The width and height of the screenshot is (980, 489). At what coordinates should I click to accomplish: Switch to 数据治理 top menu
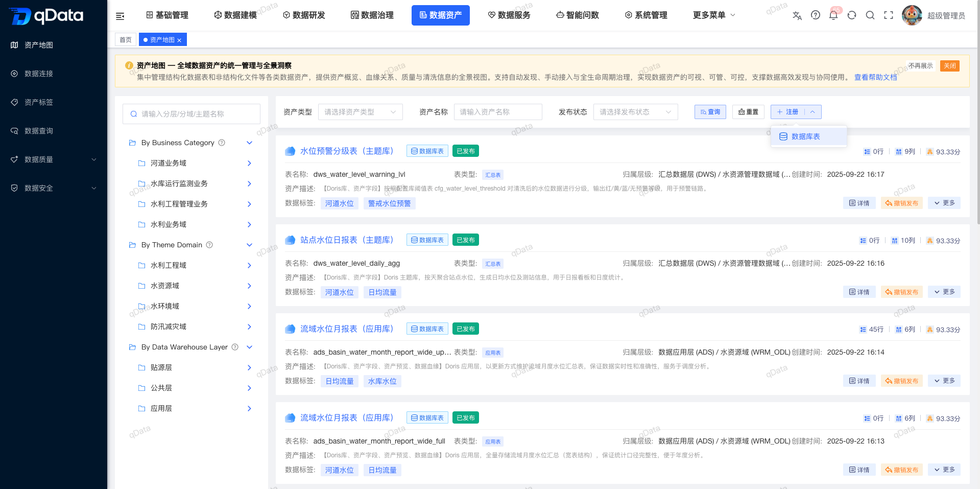point(372,15)
